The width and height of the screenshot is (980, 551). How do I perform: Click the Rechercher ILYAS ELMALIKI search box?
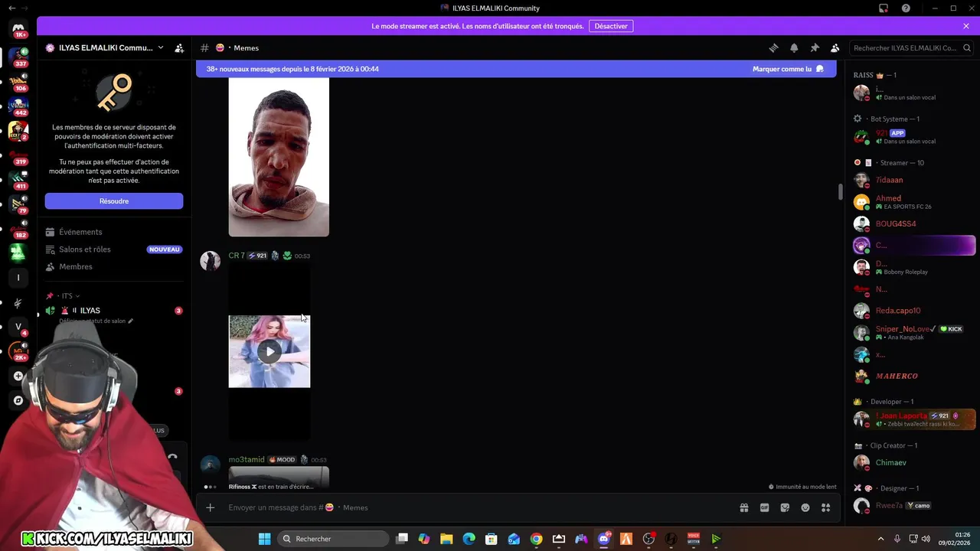(x=911, y=47)
